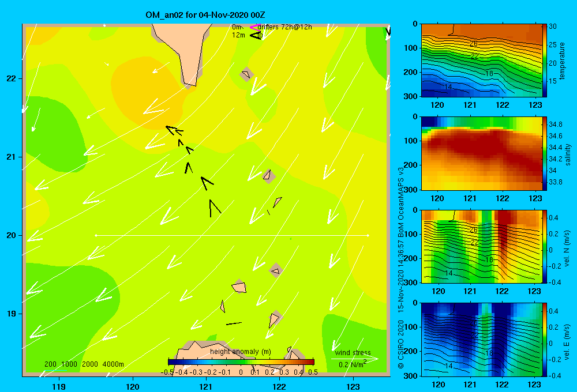Click the '26' isotherm label in temperature plot
This screenshot has width=577, height=392.
(474, 44)
